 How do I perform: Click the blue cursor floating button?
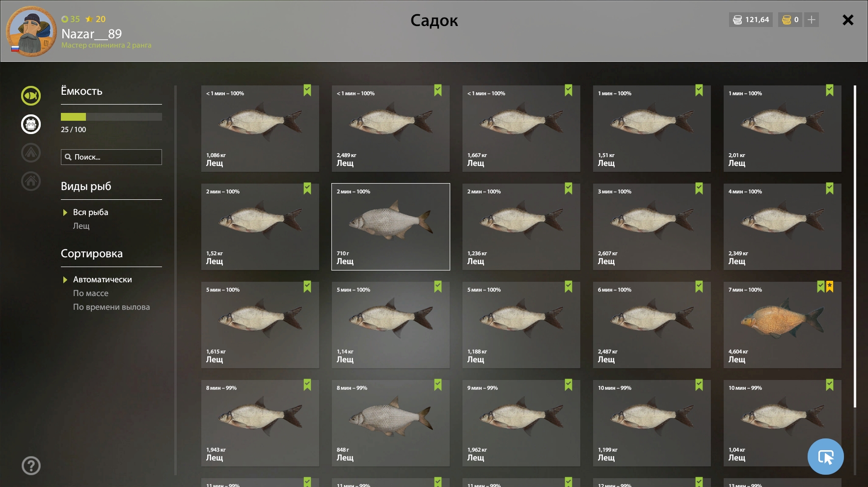[x=826, y=457]
